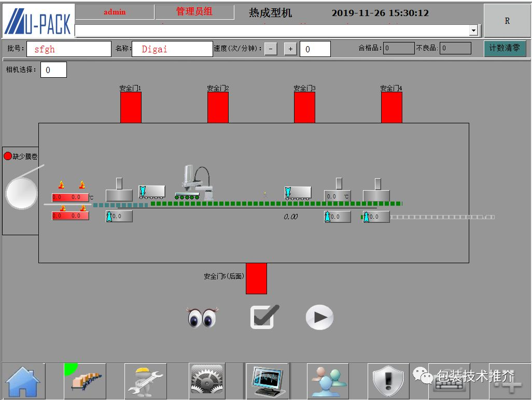Click the admin user name field
The image size is (532, 400).
115,12
